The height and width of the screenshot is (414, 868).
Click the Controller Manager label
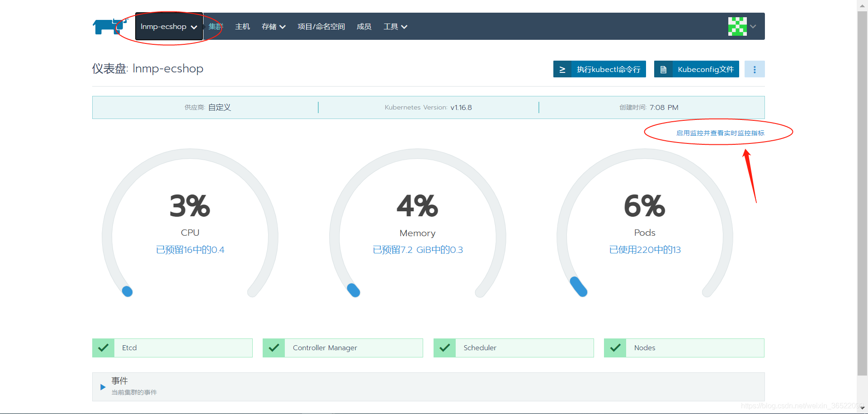point(325,348)
